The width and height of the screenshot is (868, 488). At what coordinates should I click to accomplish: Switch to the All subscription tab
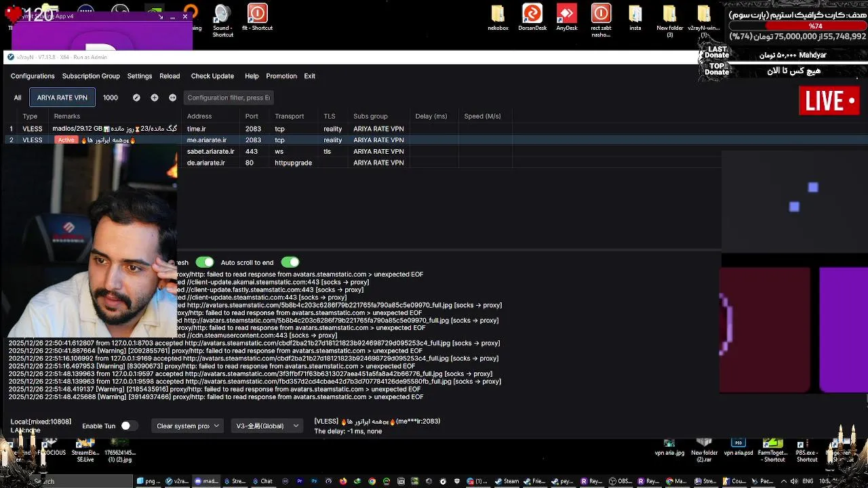[x=18, y=98]
